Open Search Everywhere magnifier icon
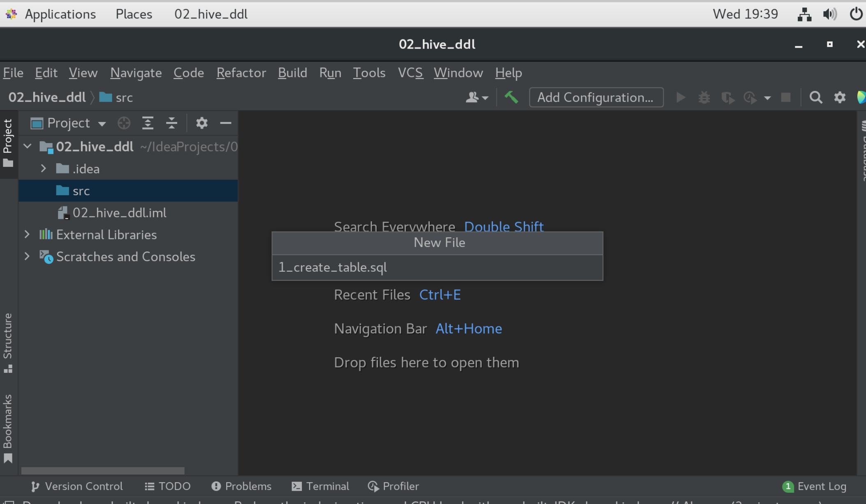This screenshot has height=504, width=866. (x=816, y=97)
